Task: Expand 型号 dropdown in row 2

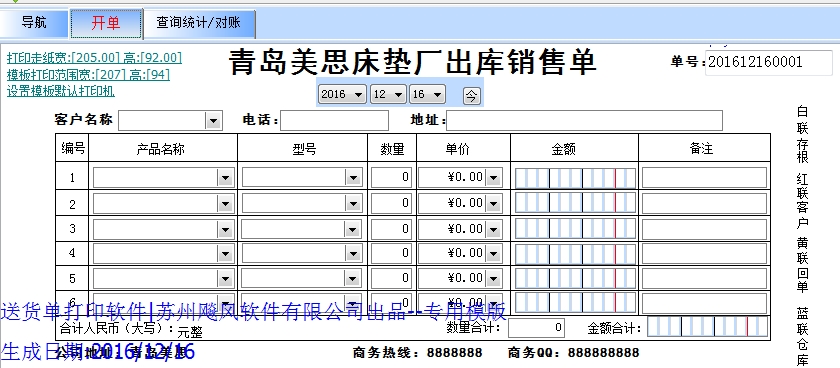Action: point(353,203)
